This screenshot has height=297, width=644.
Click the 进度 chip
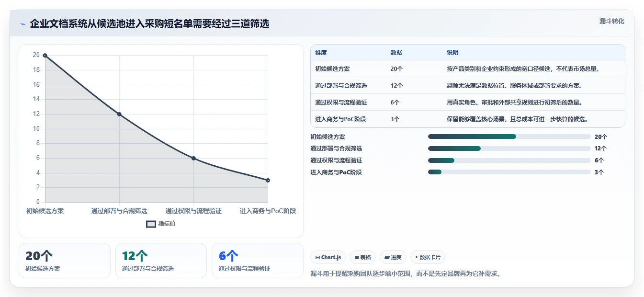coord(393,257)
